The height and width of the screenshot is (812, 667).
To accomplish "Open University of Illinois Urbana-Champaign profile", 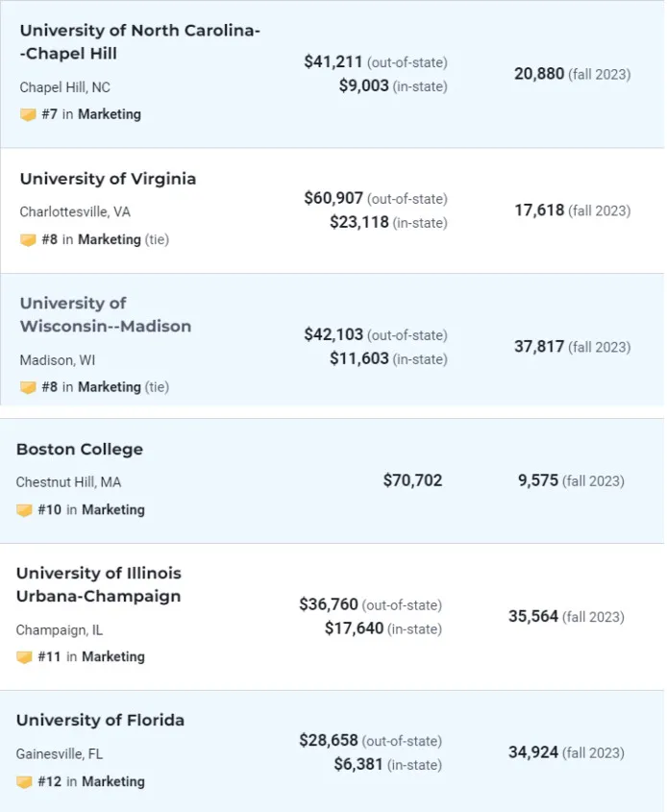I will 98,584.
